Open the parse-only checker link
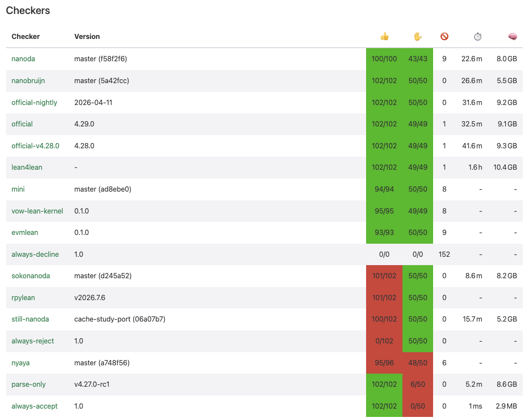 point(28,384)
